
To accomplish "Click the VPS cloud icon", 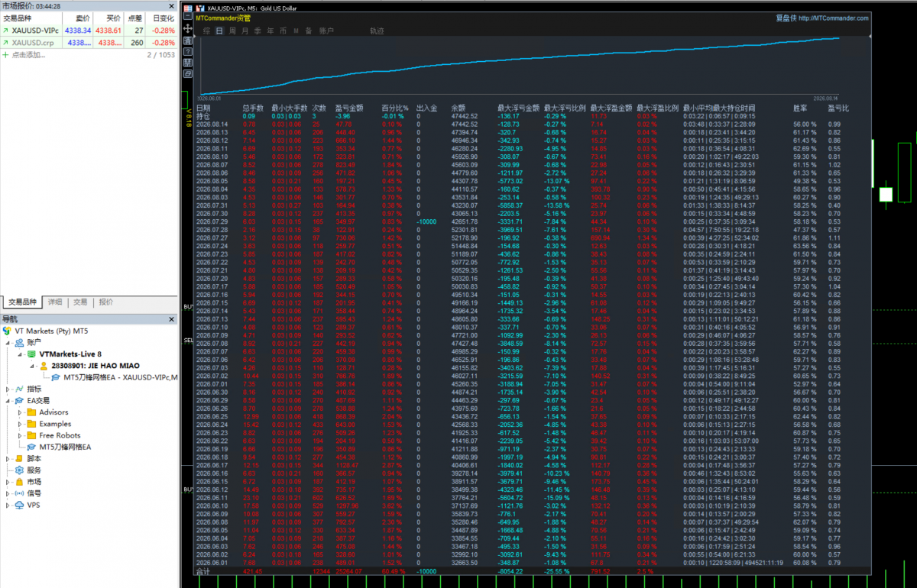I will 19,505.
